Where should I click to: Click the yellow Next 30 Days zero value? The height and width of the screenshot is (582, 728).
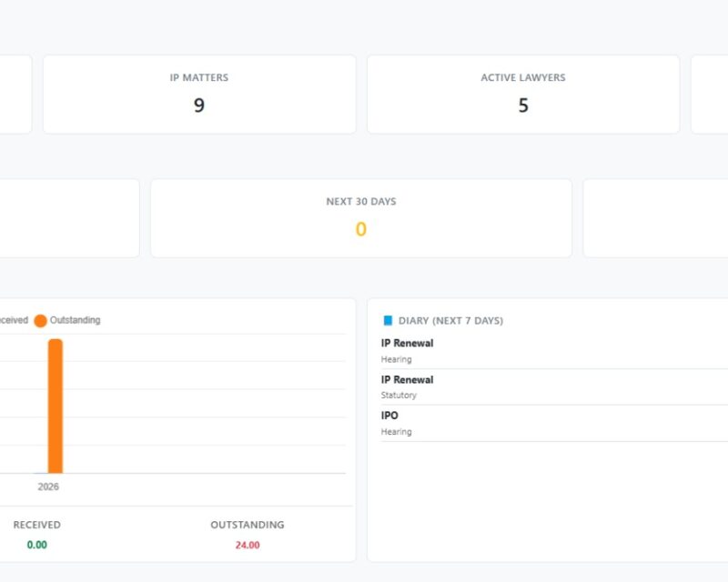[x=361, y=229]
